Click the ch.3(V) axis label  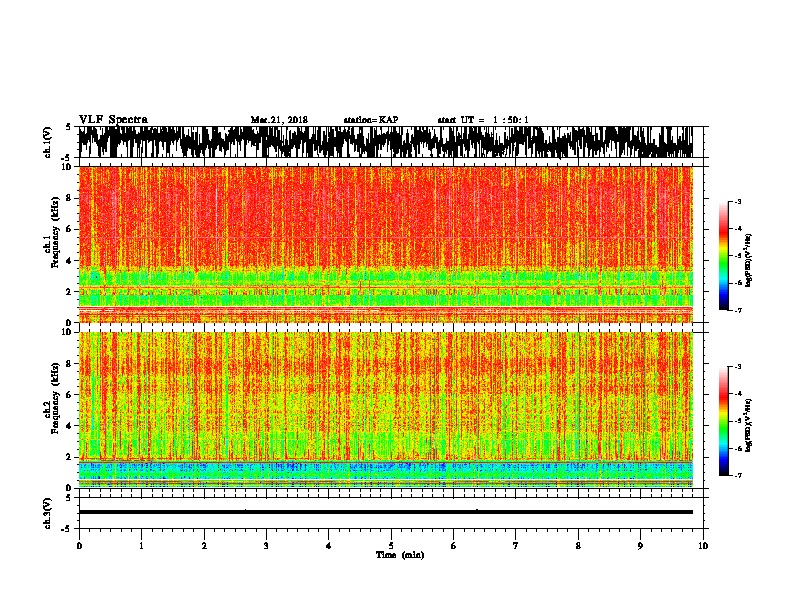[x=48, y=513]
